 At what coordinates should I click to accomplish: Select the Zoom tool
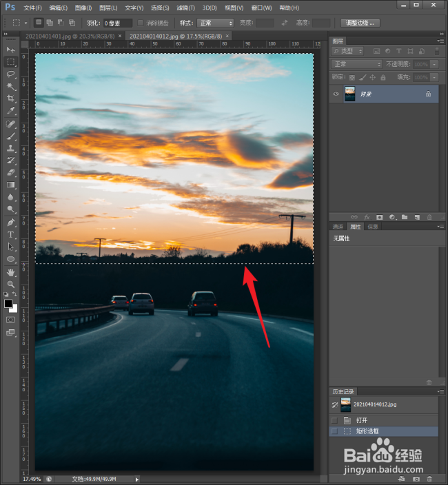click(x=11, y=285)
